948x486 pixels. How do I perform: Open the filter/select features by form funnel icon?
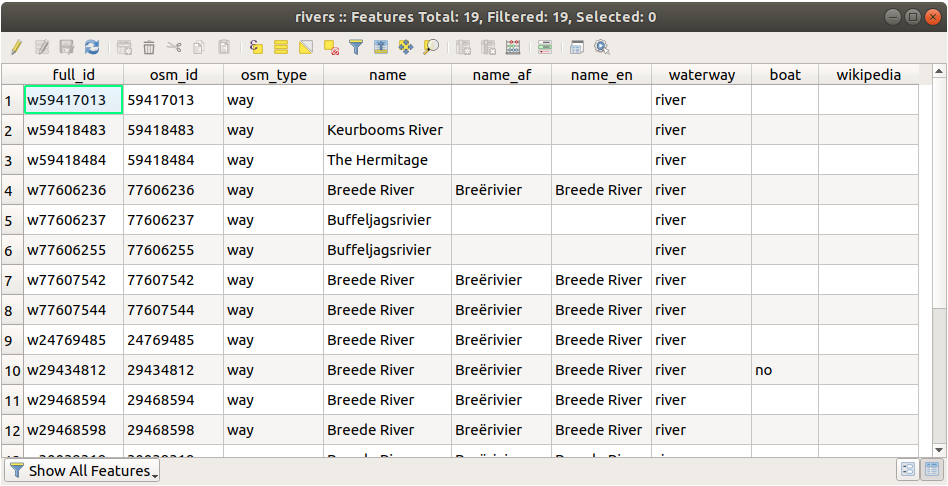click(355, 47)
